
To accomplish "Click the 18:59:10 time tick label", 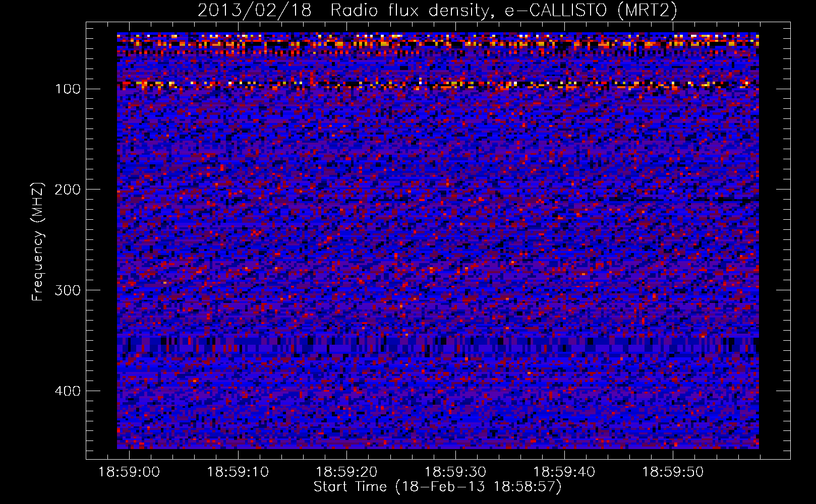I will pos(238,472).
